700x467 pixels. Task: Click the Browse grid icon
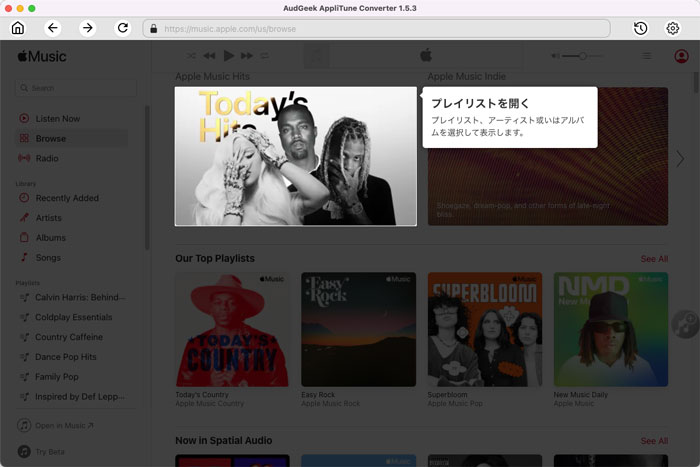(x=24, y=138)
